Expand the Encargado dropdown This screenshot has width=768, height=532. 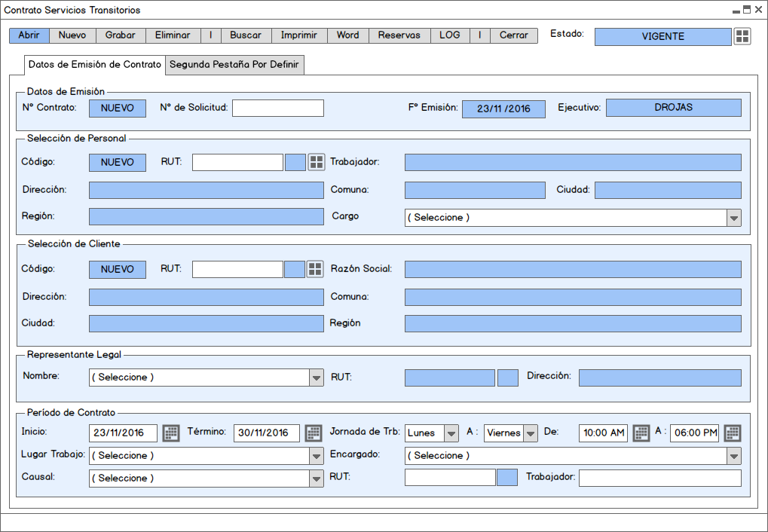733,456
